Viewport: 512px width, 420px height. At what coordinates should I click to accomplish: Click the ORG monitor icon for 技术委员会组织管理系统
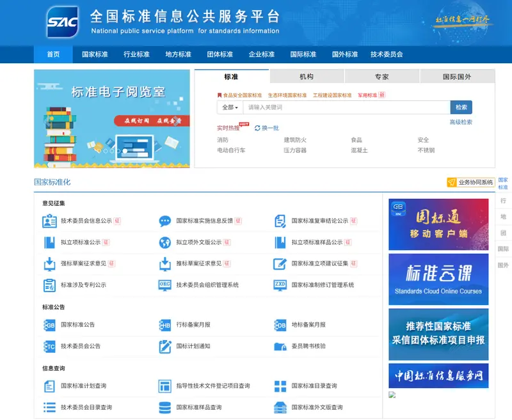click(x=165, y=285)
